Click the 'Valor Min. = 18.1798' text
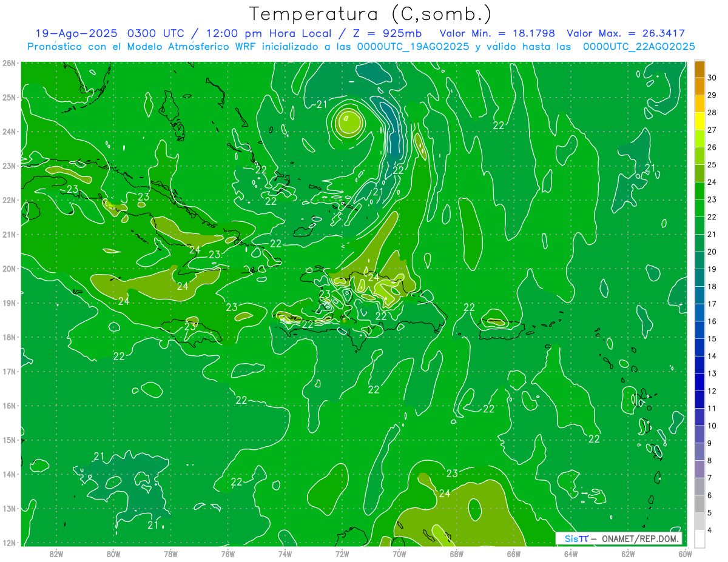 (x=497, y=33)
